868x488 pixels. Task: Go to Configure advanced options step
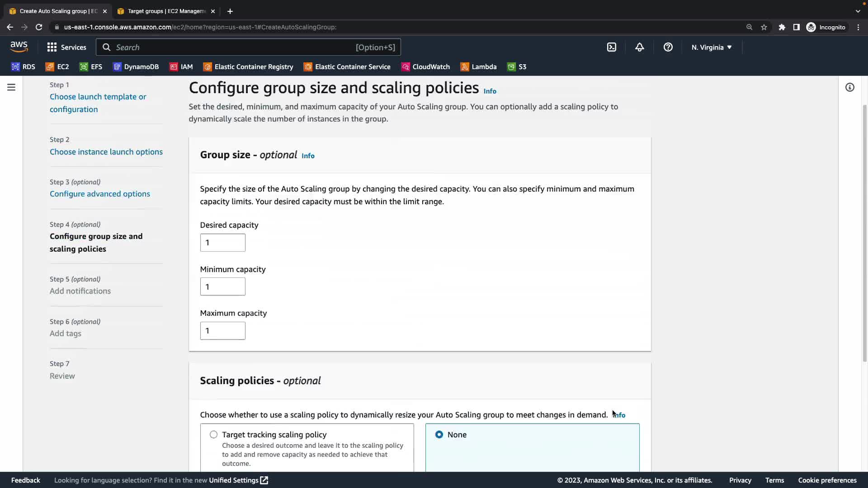point(100,194)
